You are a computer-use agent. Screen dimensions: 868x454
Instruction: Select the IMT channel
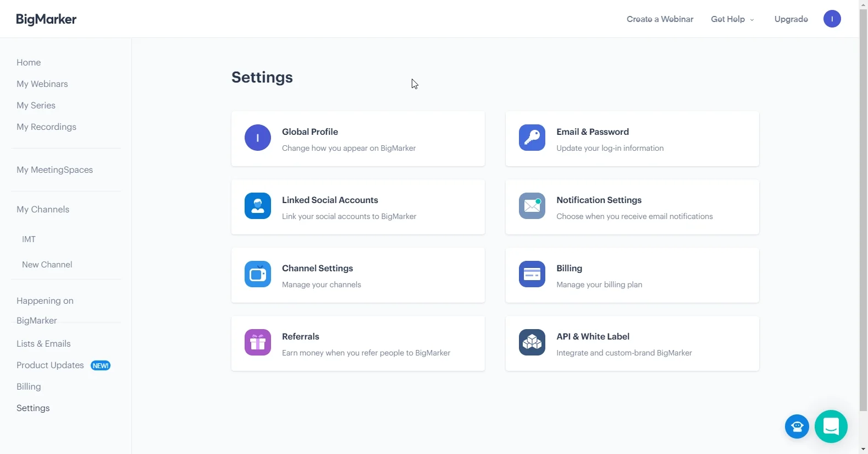point(29,239)
